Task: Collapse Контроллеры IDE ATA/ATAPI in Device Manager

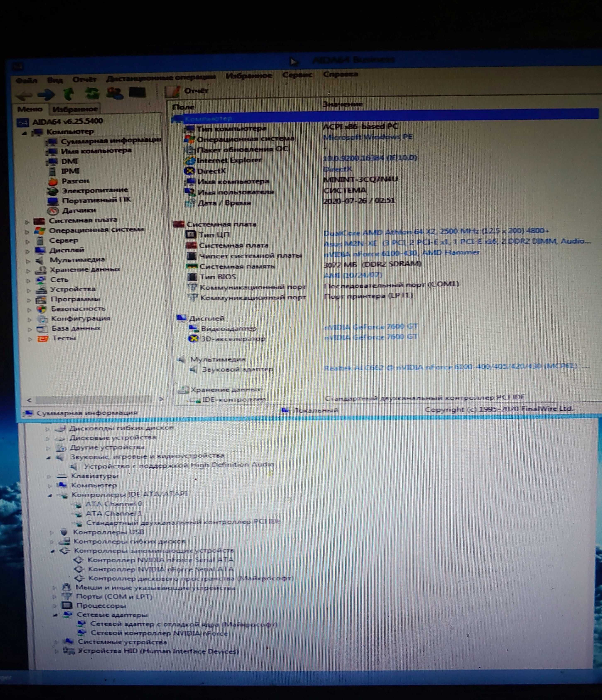Action: (x=50, y=495)
